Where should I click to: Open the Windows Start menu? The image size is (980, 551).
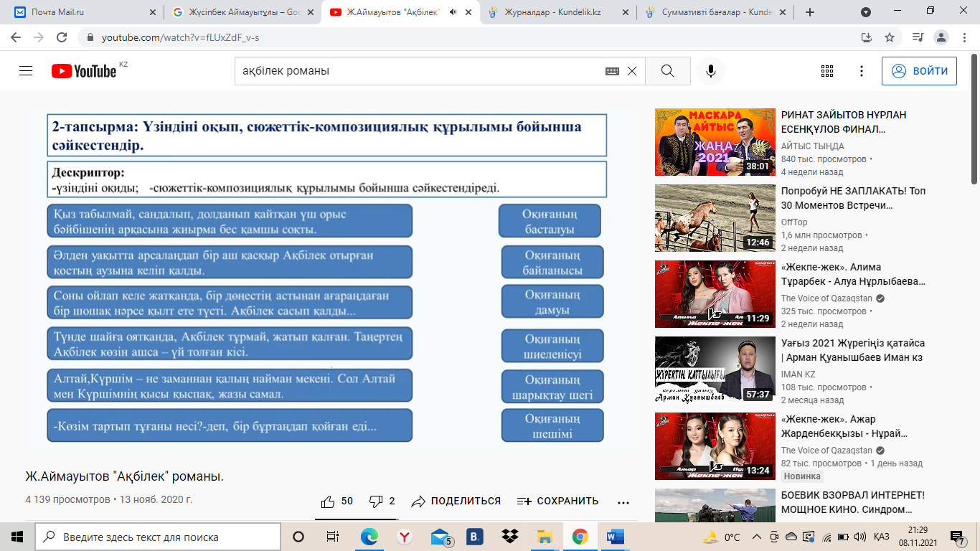click(x=17, y=537)
